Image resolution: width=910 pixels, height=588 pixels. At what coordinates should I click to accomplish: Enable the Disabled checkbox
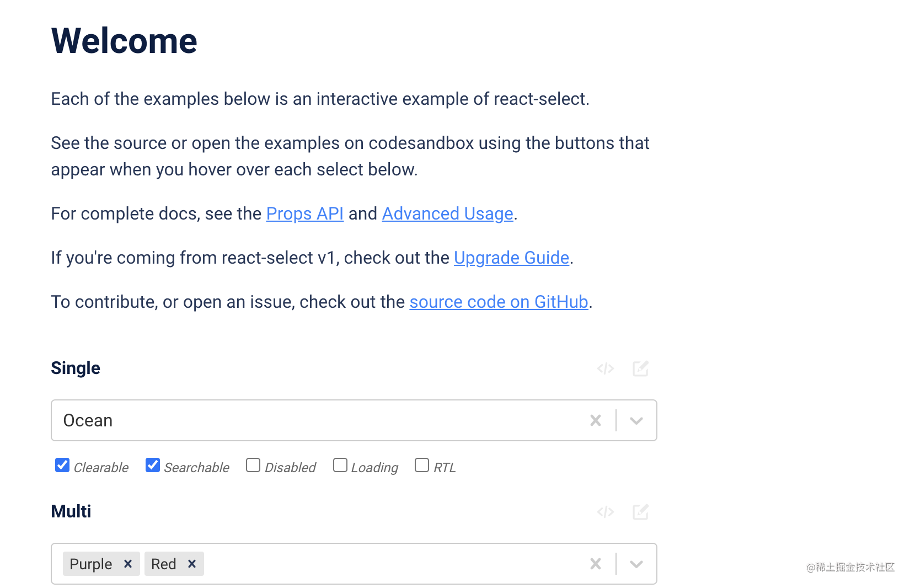pos(253,466)
